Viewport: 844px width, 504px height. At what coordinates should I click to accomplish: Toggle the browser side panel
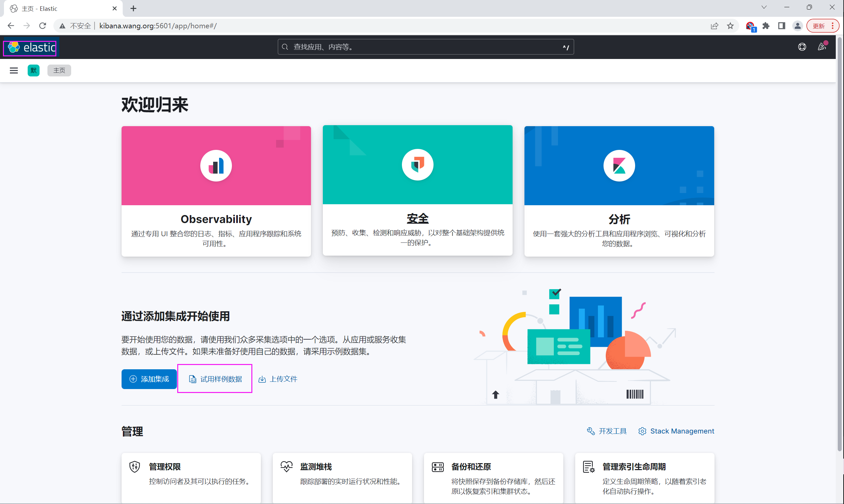pyautogui.click(x=781, y=26)
